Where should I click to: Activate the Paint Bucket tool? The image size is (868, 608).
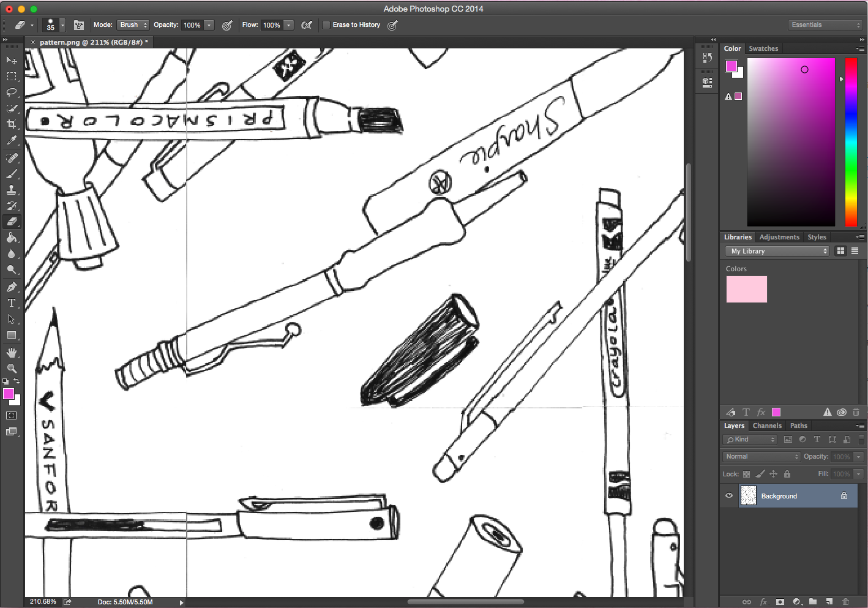[x=12, y=238]
